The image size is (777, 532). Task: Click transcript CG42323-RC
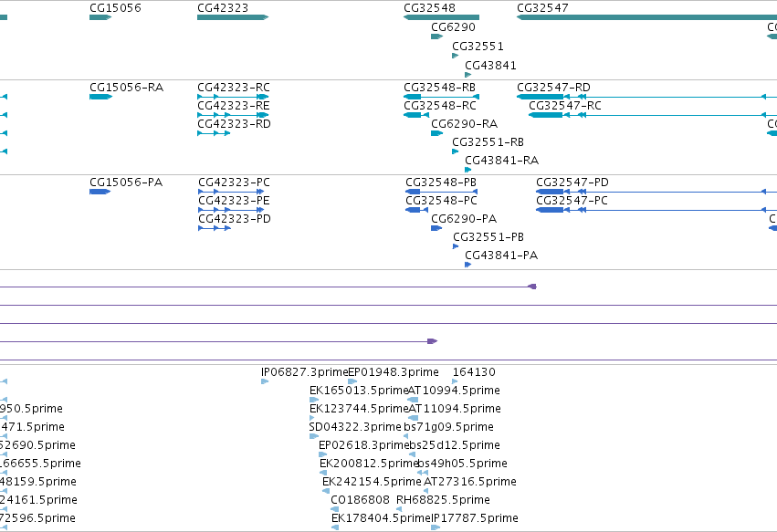[234, 88]
